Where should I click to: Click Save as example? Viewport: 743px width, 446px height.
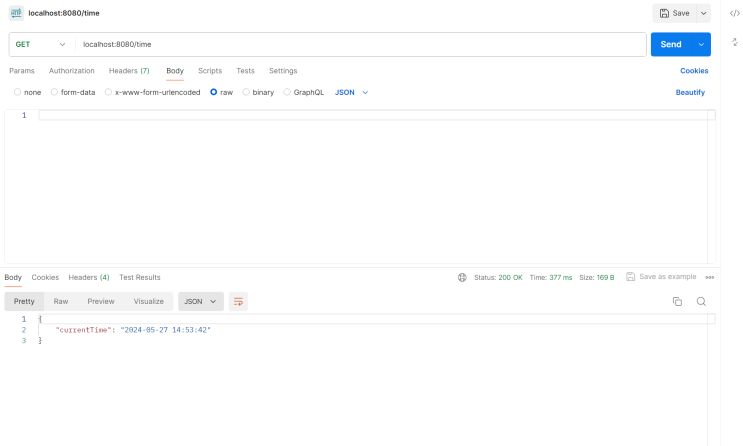point(661,276)
